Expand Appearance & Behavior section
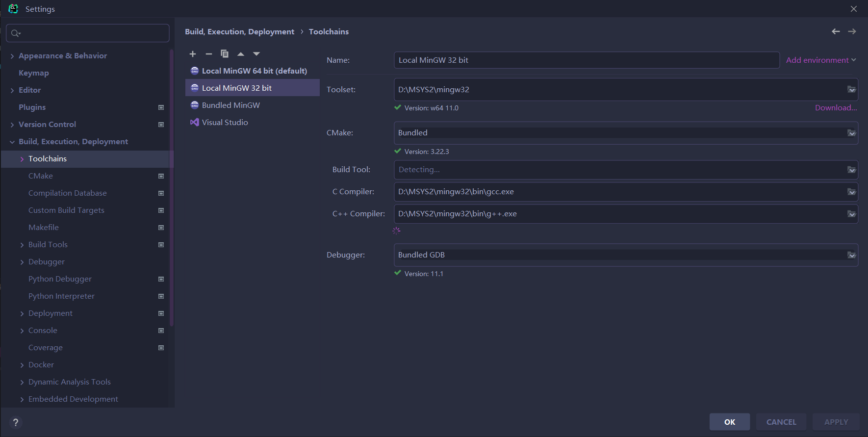Viewport: 868px width, 437px height. pyautogui.click(x=12, y=56)
